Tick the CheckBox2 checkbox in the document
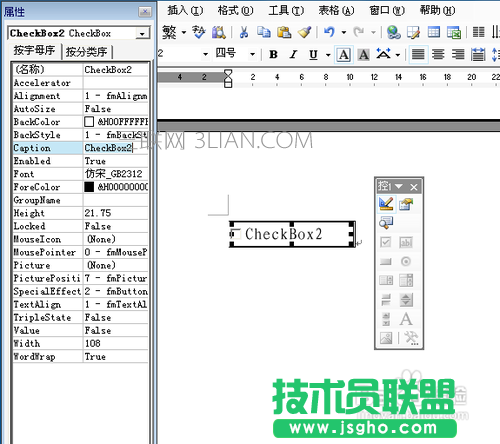This screenshot has width=500, height=444. [235, 234]
